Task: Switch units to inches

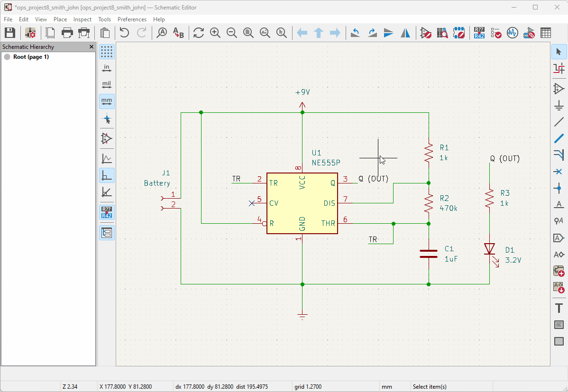Action: coord(107,69)
